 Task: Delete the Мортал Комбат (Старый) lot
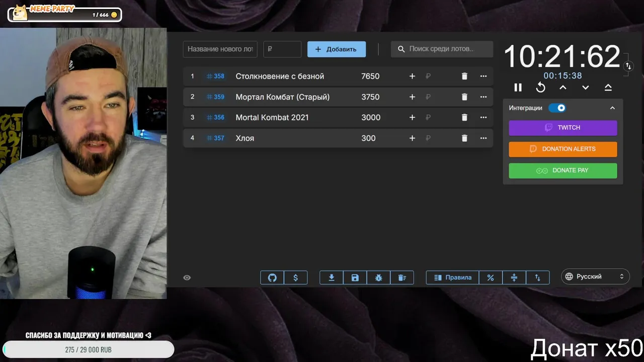[464, 97]
